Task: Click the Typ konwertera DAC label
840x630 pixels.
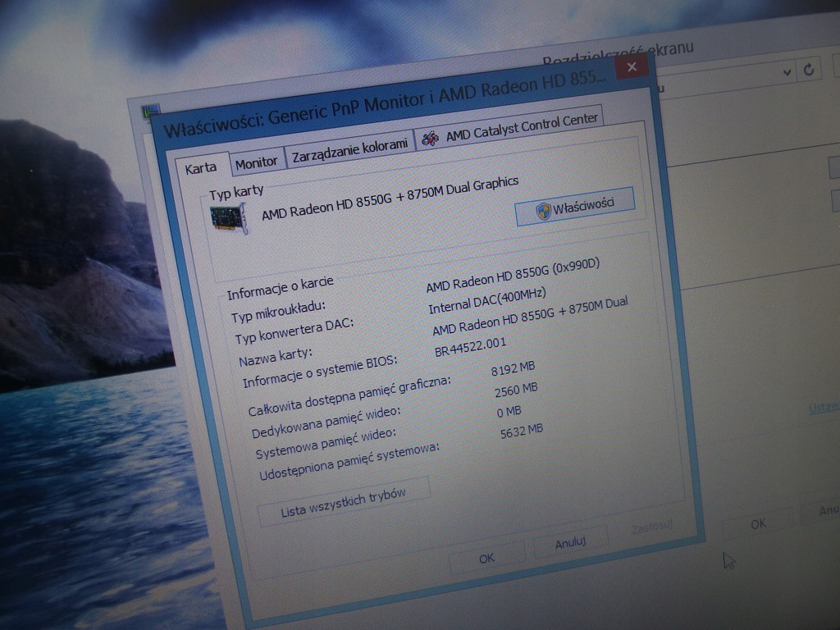Action: 294,331
